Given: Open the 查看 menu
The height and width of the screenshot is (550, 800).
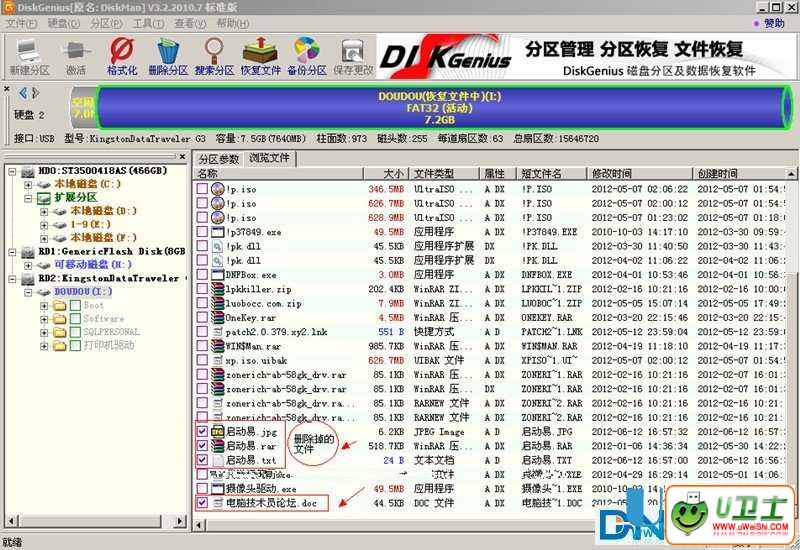Looking at the screenshot, I should tap(190, 23).
